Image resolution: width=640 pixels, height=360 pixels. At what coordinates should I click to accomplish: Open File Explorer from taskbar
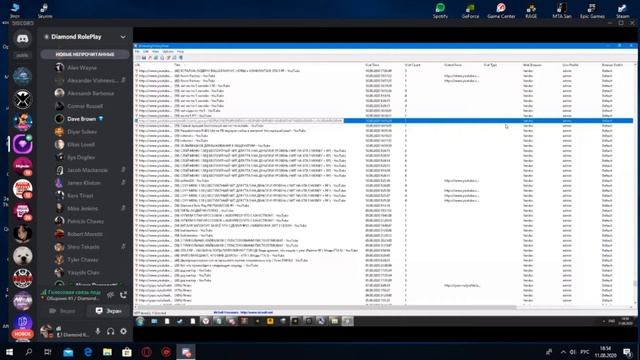click(x=107, y=352)
